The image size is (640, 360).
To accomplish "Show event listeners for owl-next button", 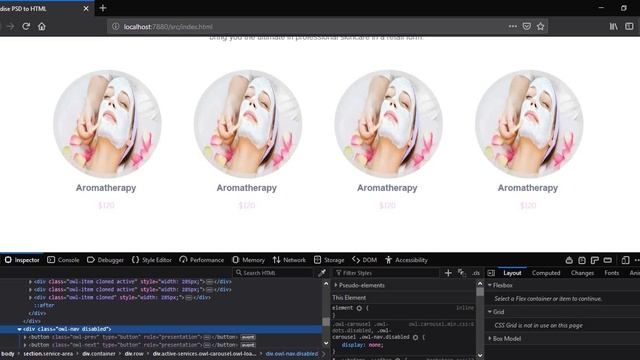I will (248, 345).
